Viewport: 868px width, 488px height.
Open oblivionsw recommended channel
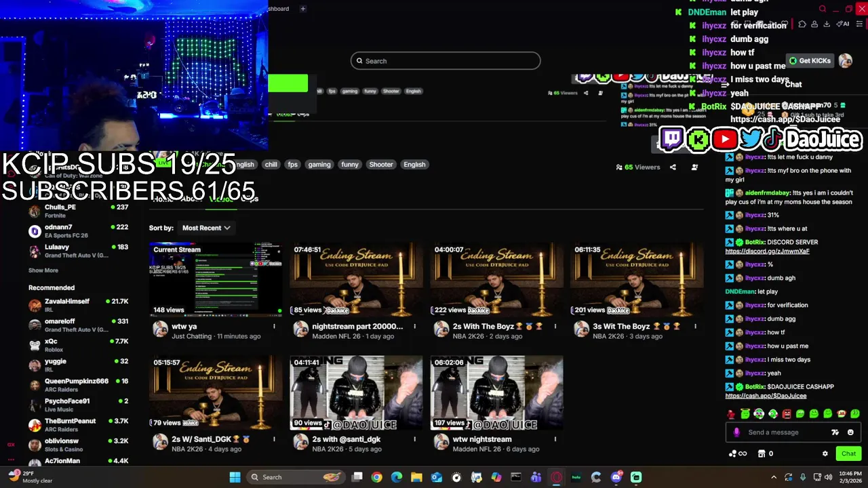point(78,445)
